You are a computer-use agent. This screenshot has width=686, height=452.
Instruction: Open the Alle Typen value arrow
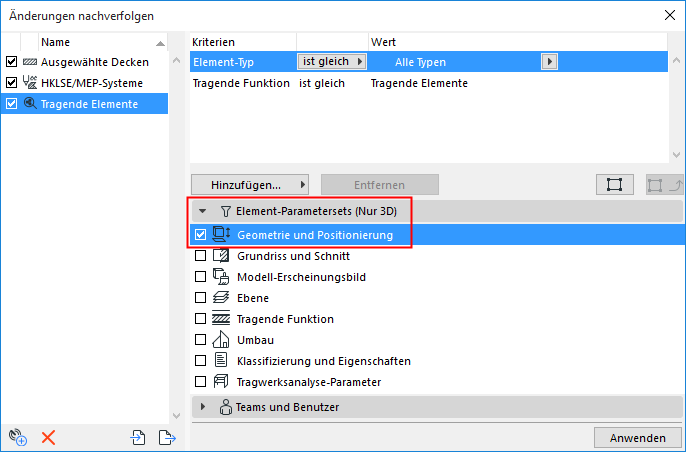(x=550, y=62)
